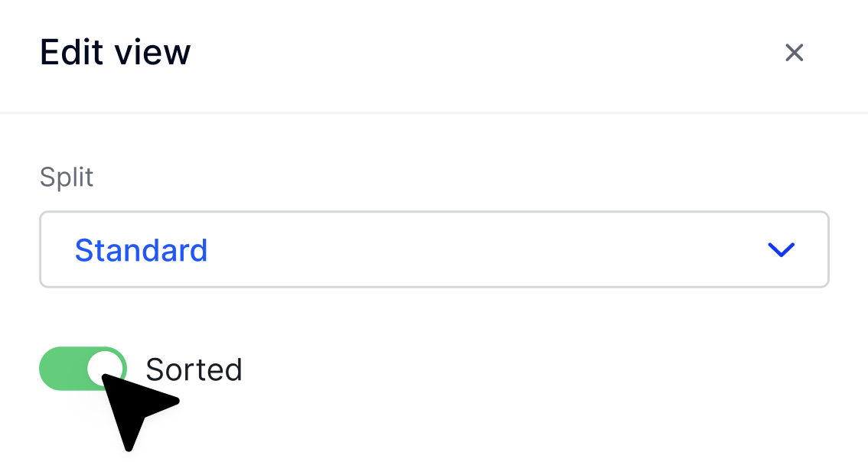868x462 pixels.
Task: Exit Edit view via the top-right X
Action: tap(794, 53)
